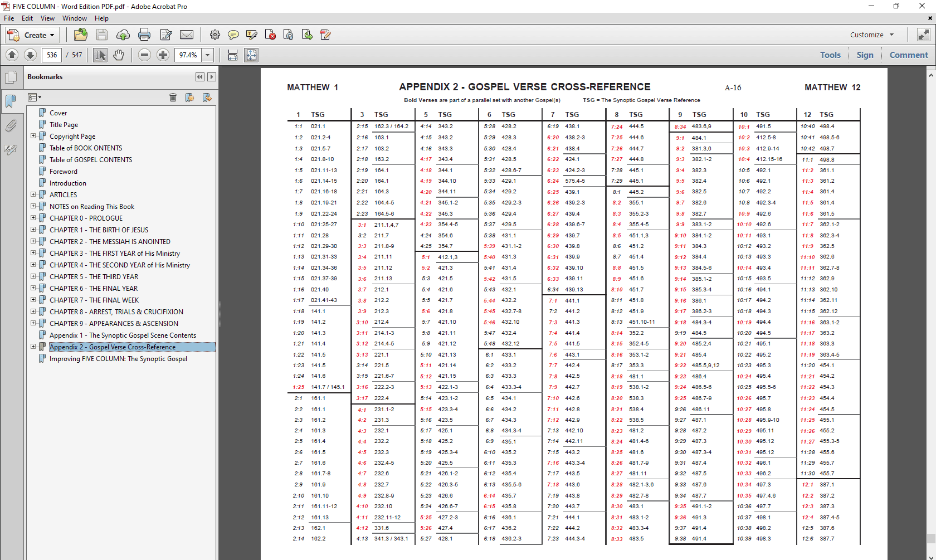
Task: Open Improving FIVE COLUMN bookmark
Action: 118,359
